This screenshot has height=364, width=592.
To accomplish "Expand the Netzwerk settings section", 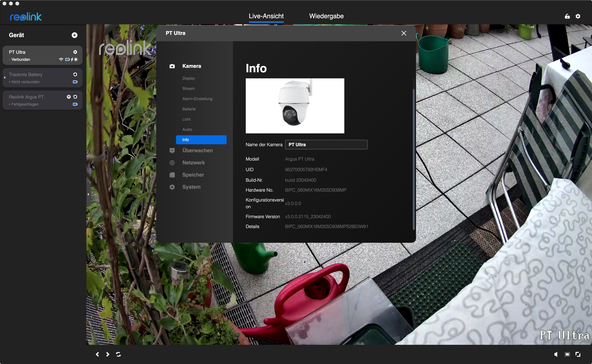I will (x=193, y=162).
